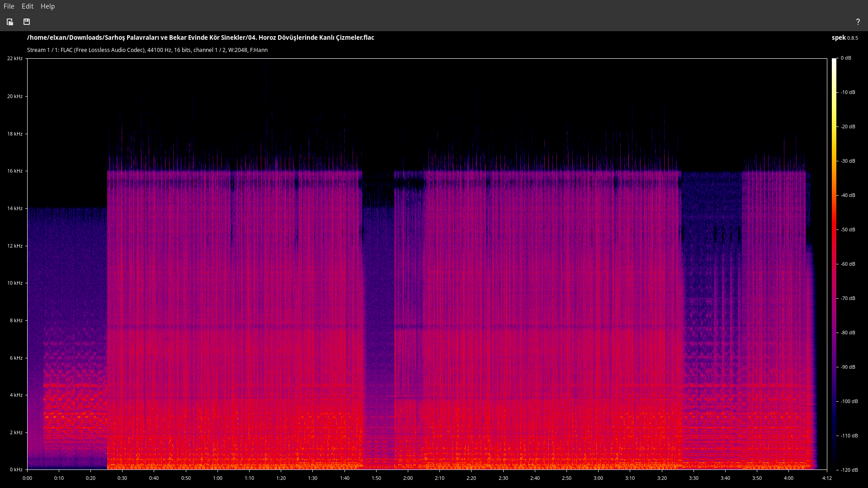
Task: Click the stream info text line
Action: pyautogui.click(x=147, y=50)
